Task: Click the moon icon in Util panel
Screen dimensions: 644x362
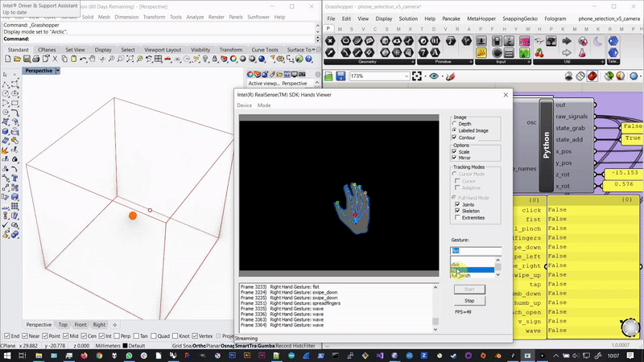Action: tap(599, 40)
